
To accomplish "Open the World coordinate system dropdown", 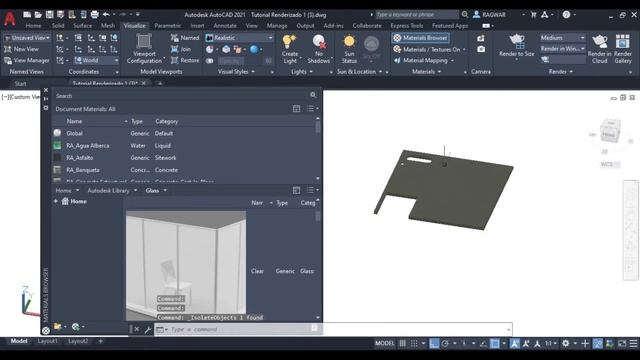I will pos(97,60).
